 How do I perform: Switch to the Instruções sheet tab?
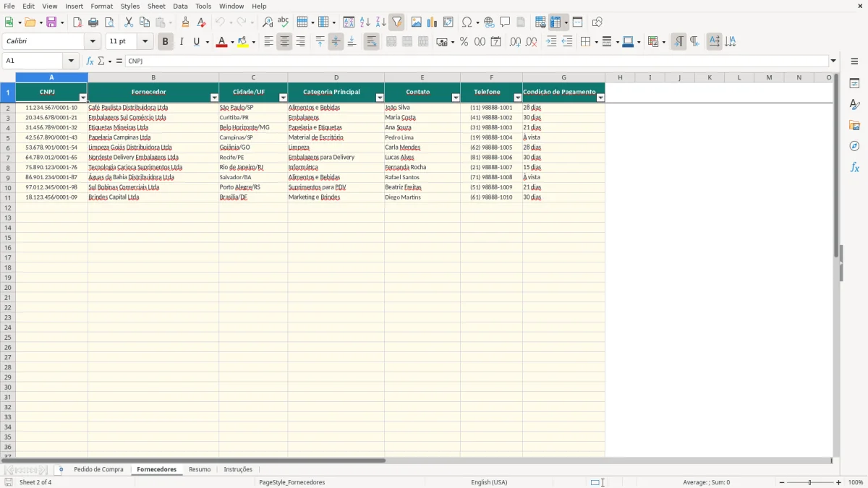coord(238,470)
